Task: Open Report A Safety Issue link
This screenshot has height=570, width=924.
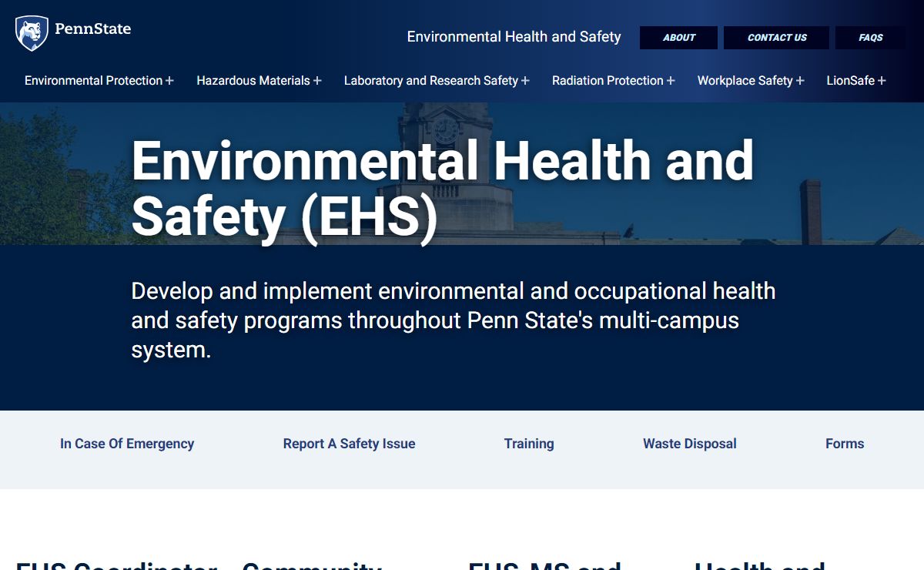Action: (x=349, y=444)
